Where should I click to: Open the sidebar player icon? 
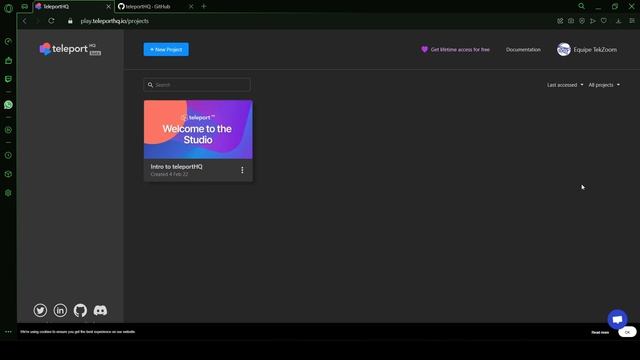pos(8,130)
